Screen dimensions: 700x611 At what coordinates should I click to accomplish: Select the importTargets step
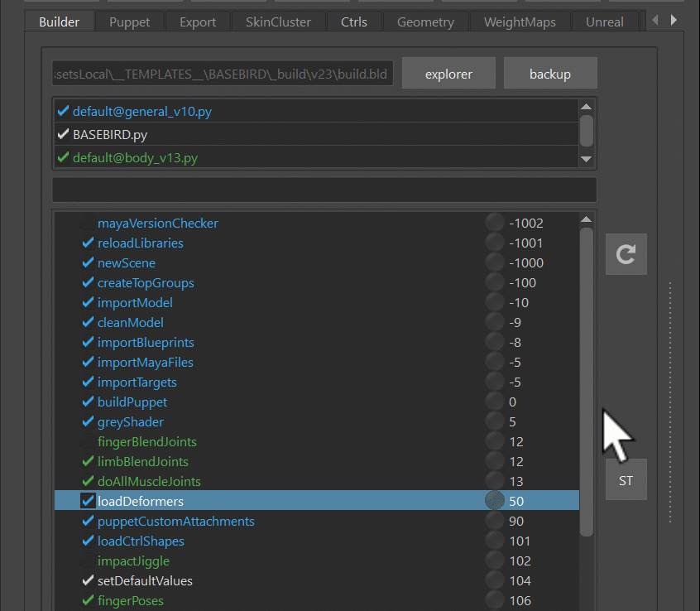tap(317, 382)
